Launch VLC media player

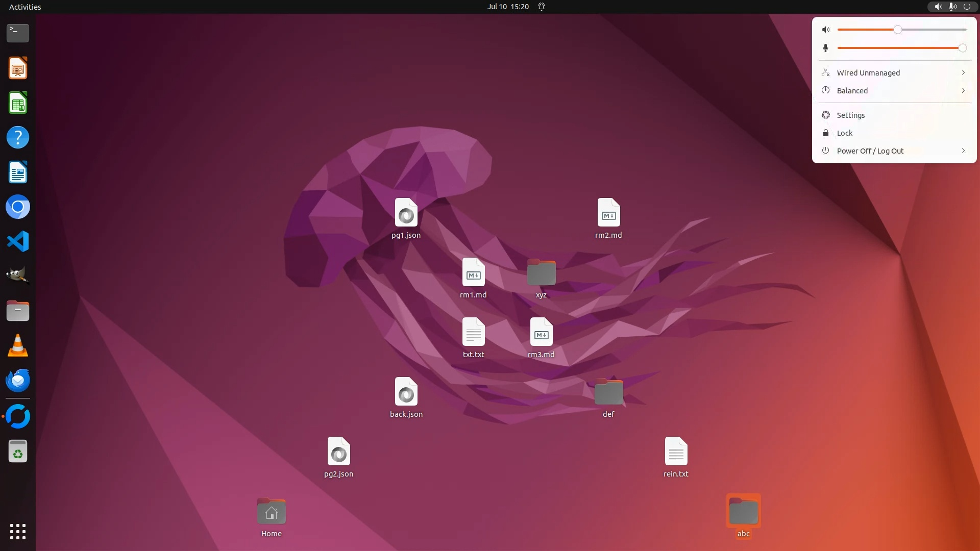18,346
